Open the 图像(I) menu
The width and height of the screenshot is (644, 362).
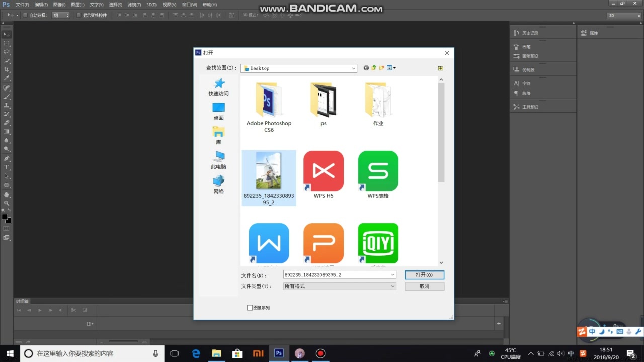tap(59, 5)
